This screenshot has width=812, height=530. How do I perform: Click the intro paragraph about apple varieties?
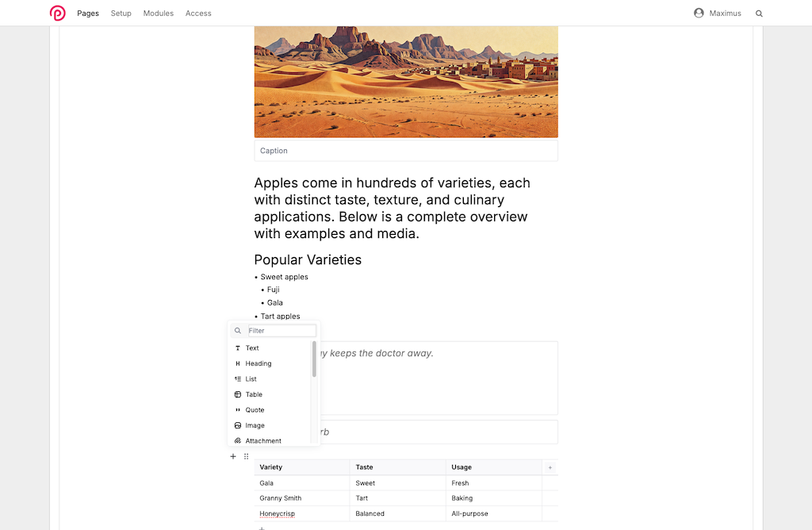coord(393,208)
